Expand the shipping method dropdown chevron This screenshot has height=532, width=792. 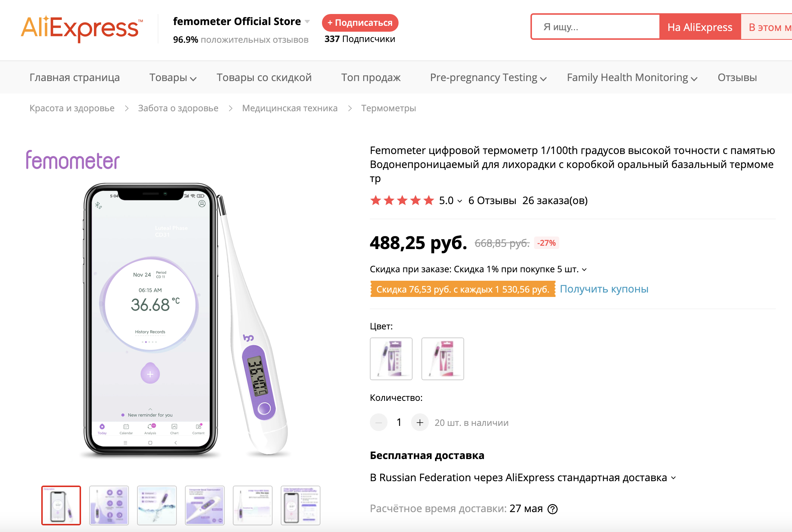(673, 478)
